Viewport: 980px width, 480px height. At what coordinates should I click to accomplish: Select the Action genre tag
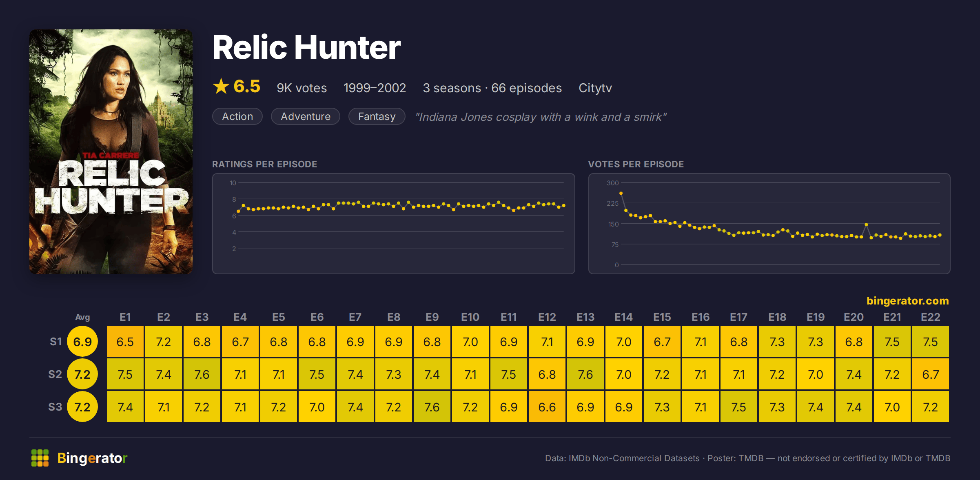coord(237,116)
